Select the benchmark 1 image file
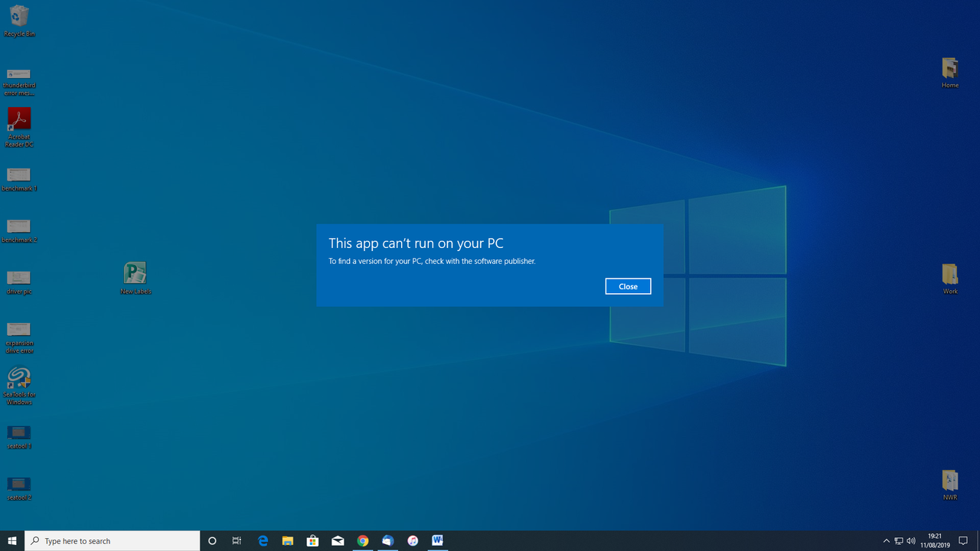Viewport: 980px width, 551px height. (19, 180)
